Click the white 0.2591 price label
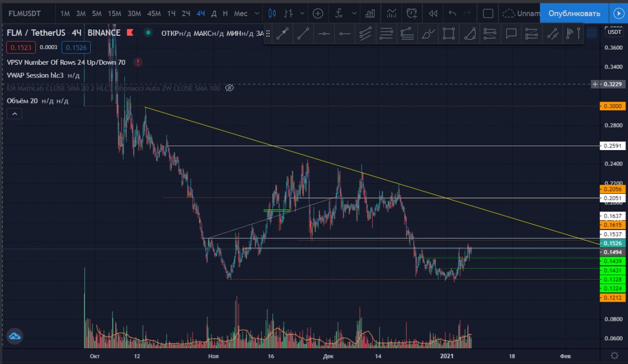The height and width of the screenshot is (364, 628). click(613, 146)
